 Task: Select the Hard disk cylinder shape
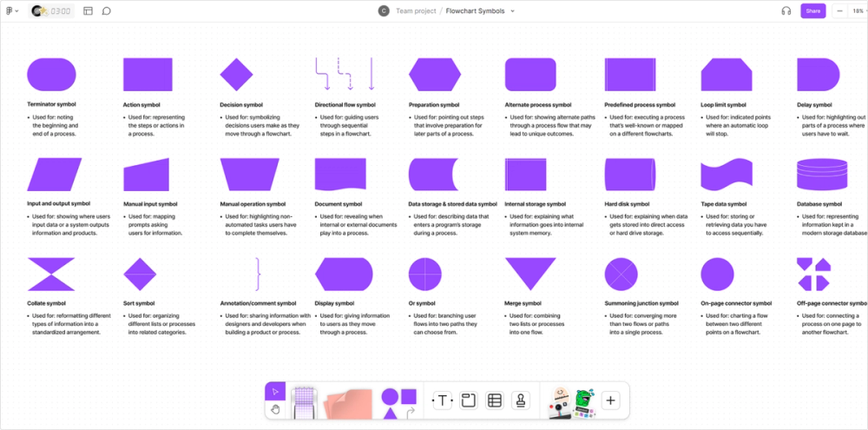(x=630, y=174)
